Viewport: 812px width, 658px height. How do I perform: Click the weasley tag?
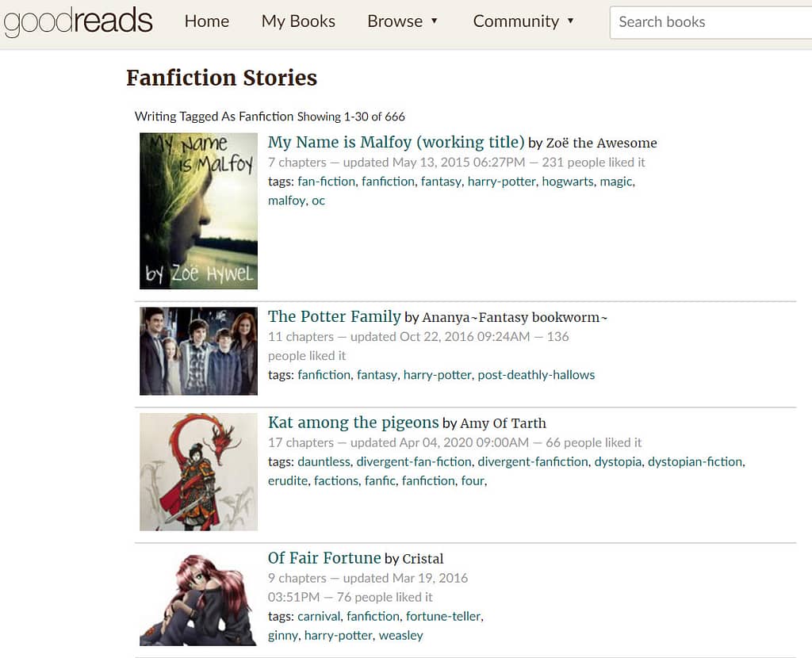click(x=400, y=636)
